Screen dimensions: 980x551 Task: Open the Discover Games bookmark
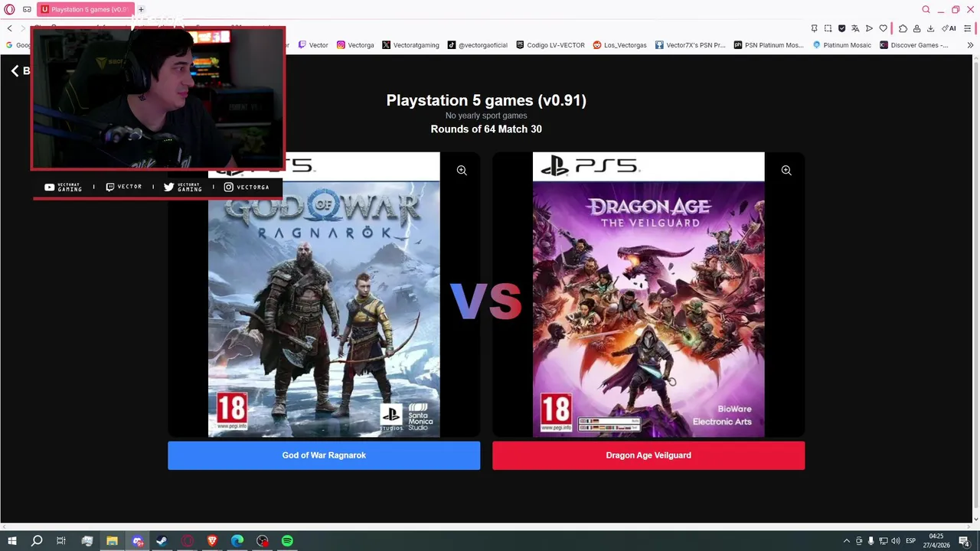coord(913,45)
